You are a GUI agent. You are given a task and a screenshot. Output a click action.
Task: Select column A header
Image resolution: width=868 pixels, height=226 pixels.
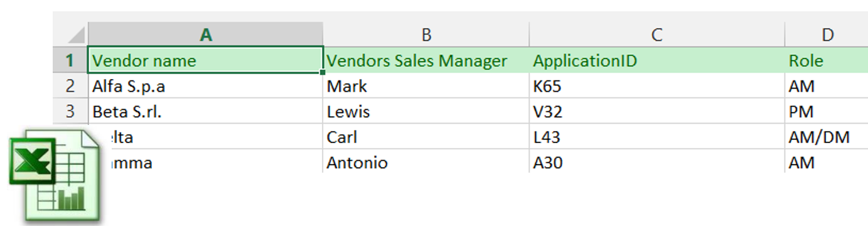[206, 35]
